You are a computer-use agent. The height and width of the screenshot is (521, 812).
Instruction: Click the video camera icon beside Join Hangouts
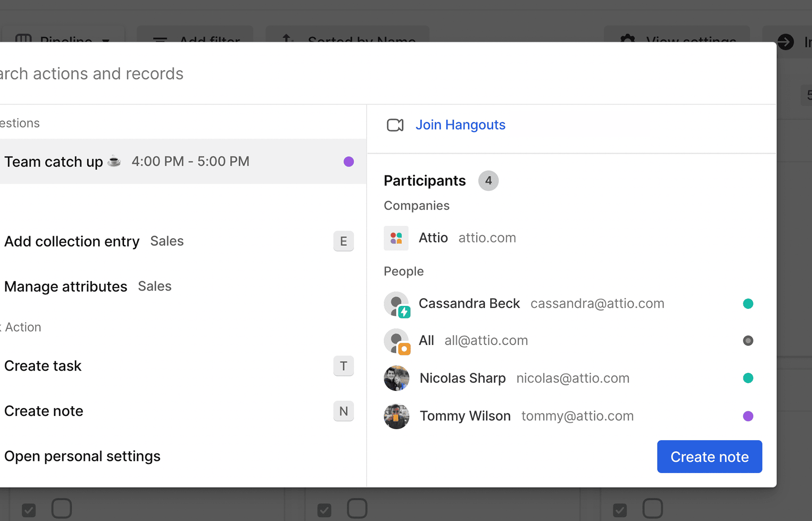coord(395,125)
